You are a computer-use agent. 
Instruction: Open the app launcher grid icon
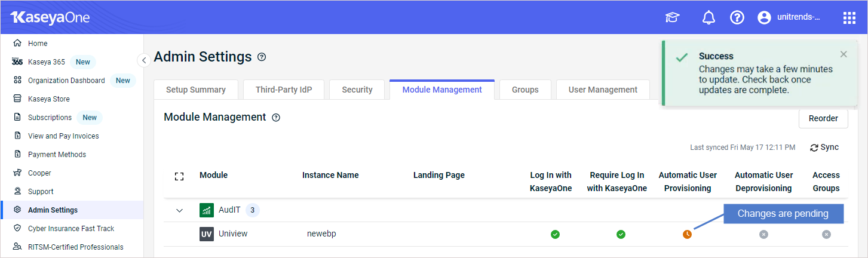(849, 18)
